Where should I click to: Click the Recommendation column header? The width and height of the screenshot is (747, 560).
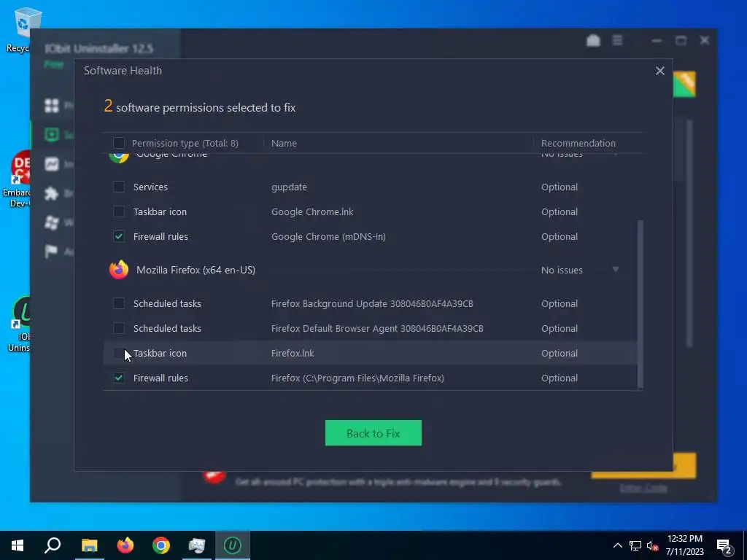pos(578,144)
